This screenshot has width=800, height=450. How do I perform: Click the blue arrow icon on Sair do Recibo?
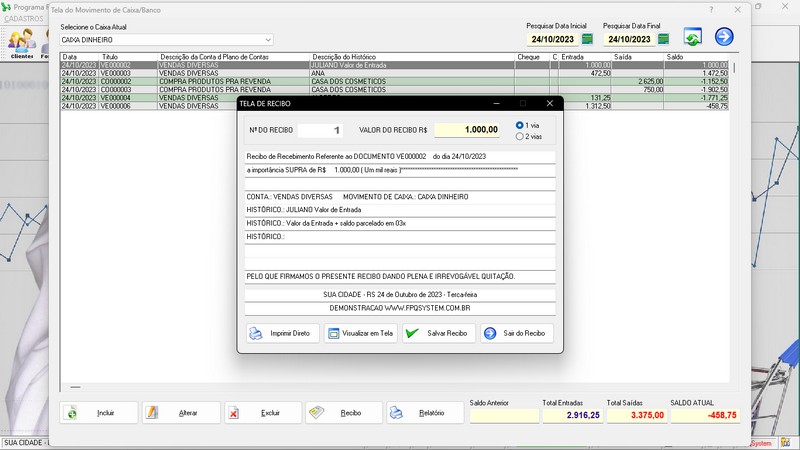[490, 333]
